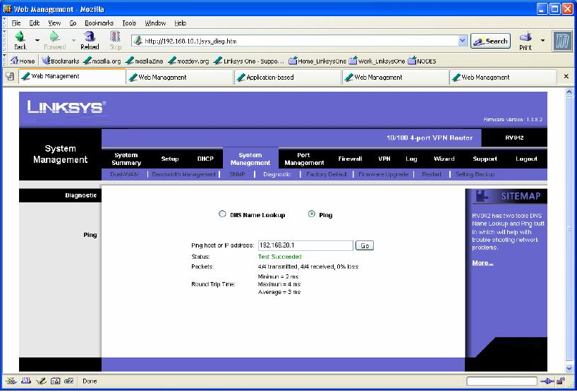Open the Work_LinksysOne bookmark folder
This screenshot has height=392, width=577.
[377, 61]
